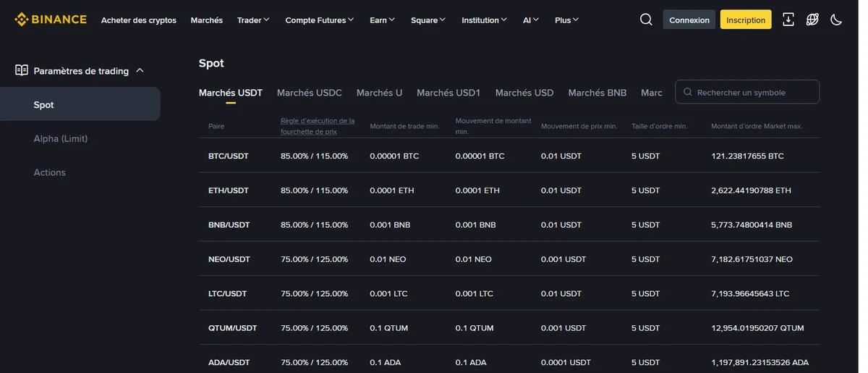Click the 1,197,891.23153526 ADA value
Viewport: 868px width, 373px height.
point(759,362)
